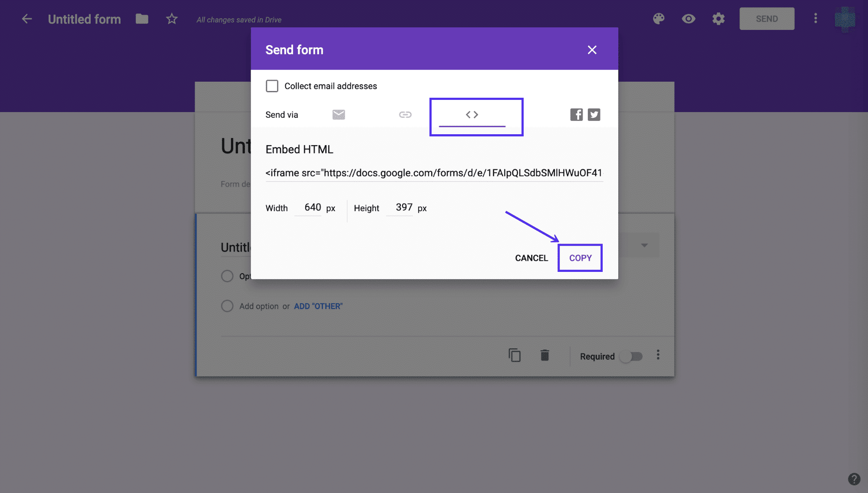The width and height of the screenshot is (868, 493).
Task: Click the preview eye icon
Action: click(x=689, y=18)
